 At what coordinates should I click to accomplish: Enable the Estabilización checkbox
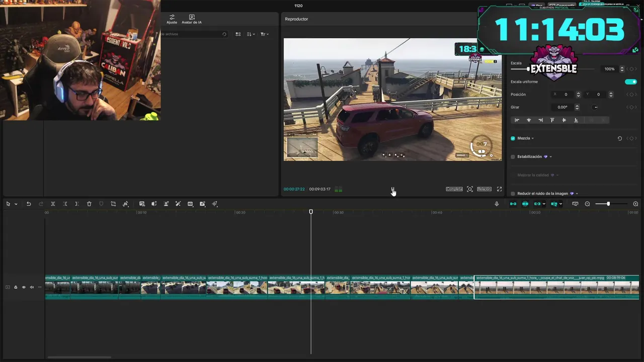pyautogui.click(x=513, y=157)
